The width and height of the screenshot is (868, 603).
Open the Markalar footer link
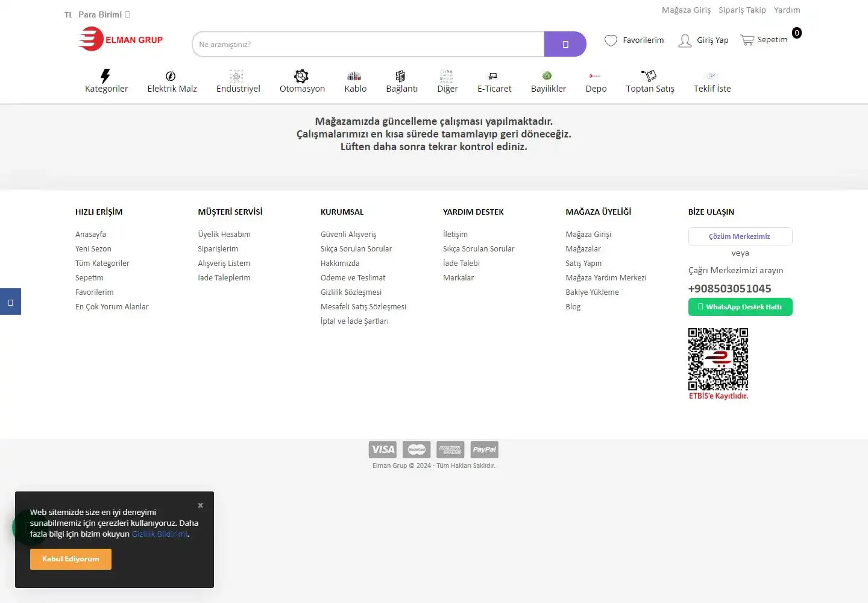click(x=459, y=277)
